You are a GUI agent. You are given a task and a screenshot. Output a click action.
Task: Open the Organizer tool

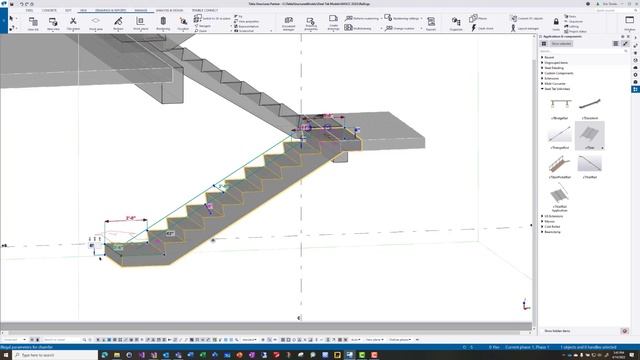(456, 24)
